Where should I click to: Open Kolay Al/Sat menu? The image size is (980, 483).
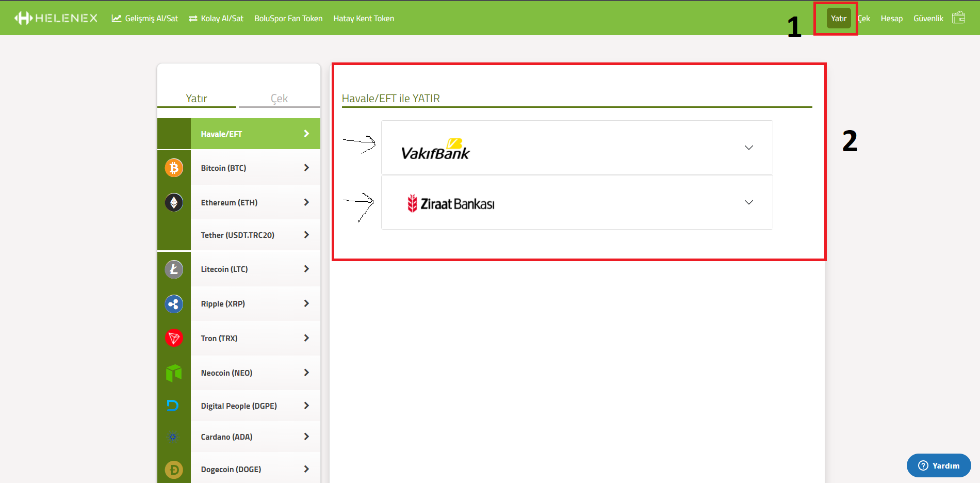pyautogui.click(x=216, y=19)
